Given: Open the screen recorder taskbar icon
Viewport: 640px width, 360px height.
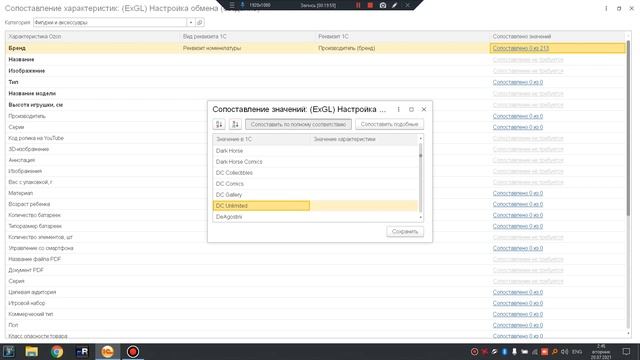Looking at the screenshot, I should point(133,351).
